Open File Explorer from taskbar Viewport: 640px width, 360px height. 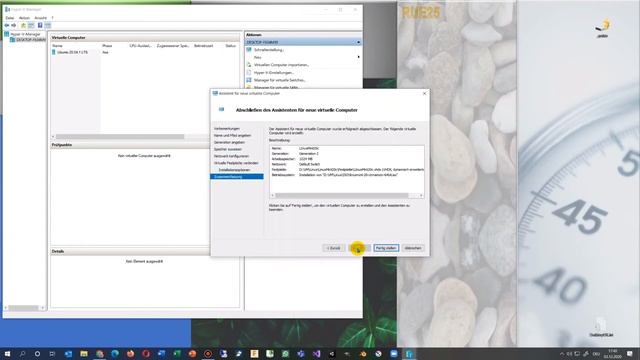pos(84,354)
